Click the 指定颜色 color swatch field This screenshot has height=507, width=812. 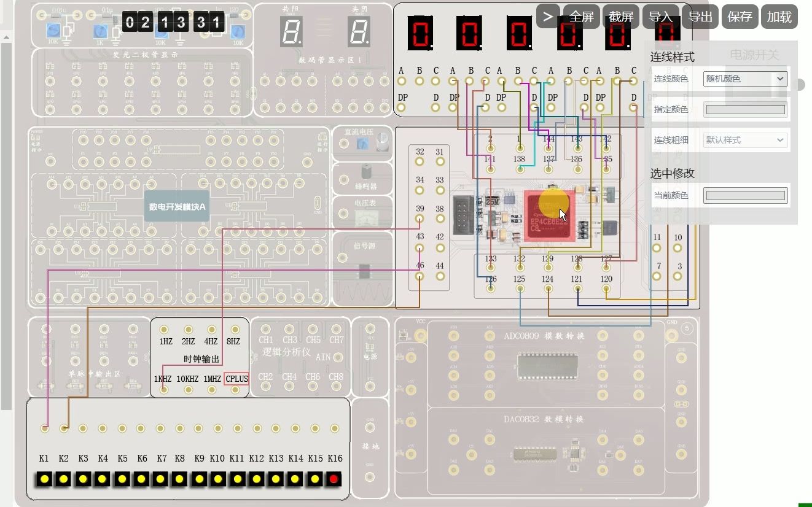click(745, 109)
